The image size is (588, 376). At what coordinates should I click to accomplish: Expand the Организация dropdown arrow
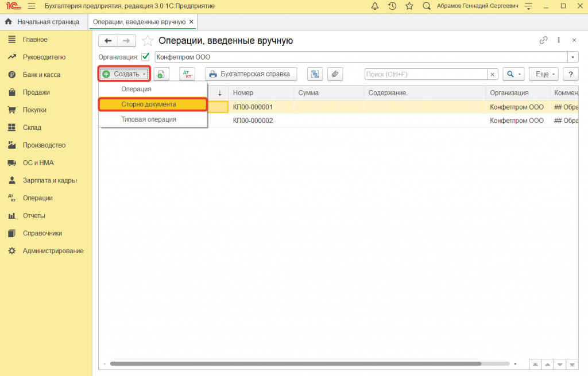(x=572, y=57)
